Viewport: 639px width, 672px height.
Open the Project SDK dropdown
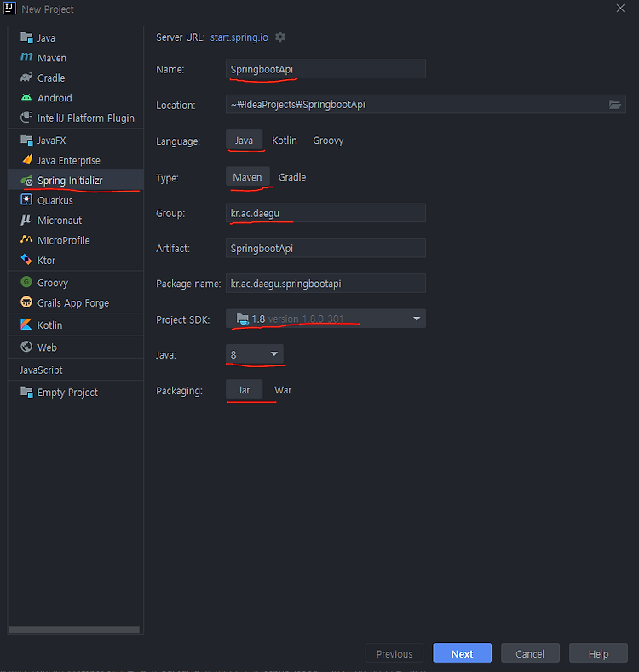(325, 319)
